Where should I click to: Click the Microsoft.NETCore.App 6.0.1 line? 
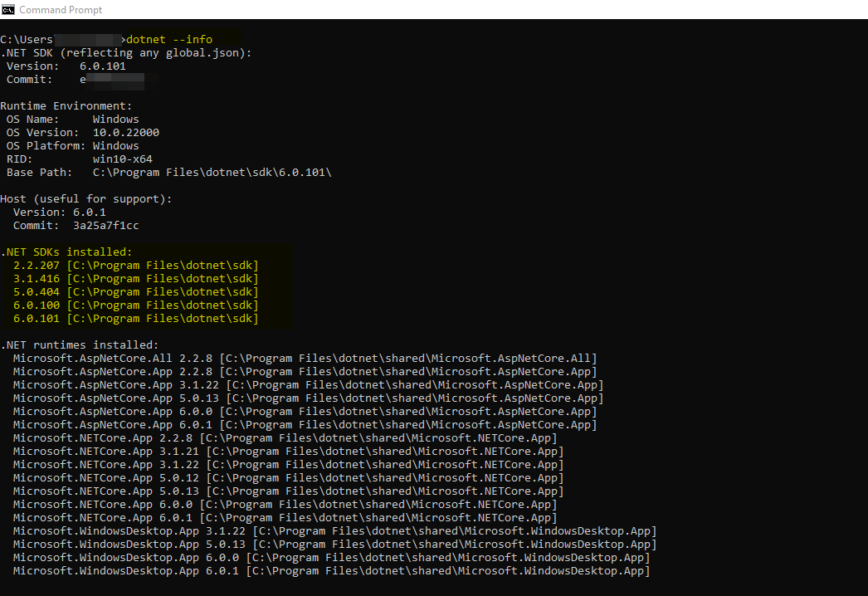click(x=285, y=518)
